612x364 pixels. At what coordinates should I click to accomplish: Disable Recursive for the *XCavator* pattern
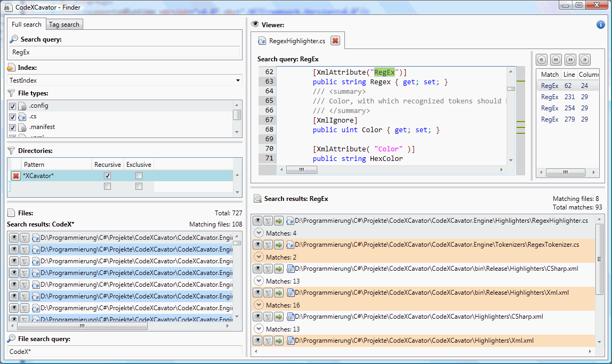(x=108, y=176)
